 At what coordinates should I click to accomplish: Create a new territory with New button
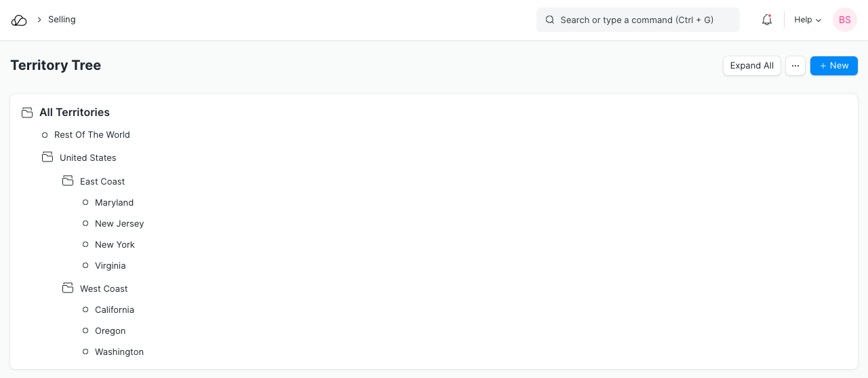(833, 66)
